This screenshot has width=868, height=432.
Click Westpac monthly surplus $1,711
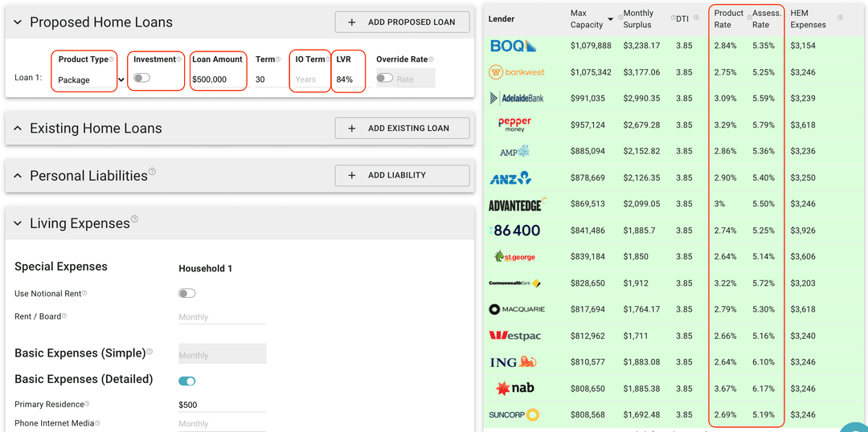click(x=636, y=336)
